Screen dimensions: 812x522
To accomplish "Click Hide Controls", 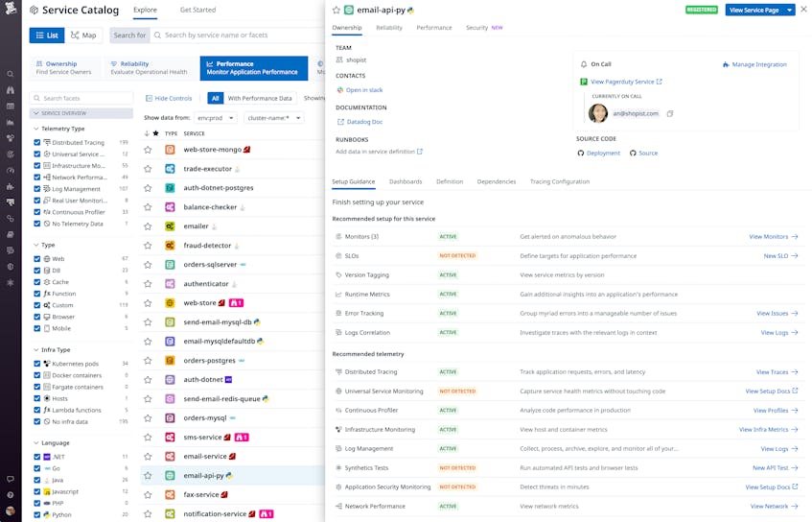I will coord(169,98).
